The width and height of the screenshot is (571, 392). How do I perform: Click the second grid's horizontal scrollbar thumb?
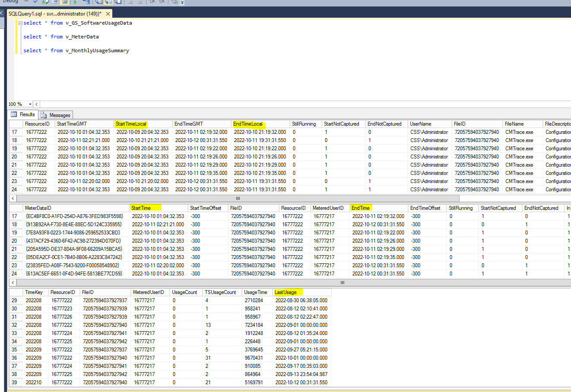[343, 283]
